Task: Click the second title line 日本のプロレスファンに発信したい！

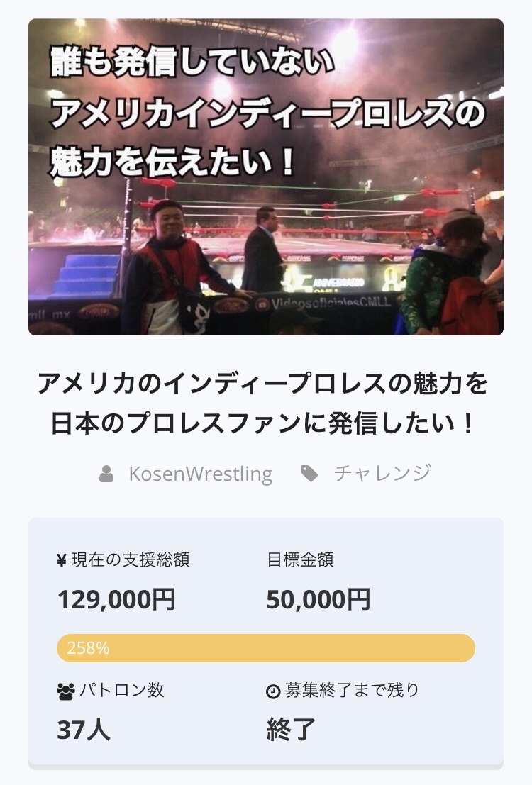Action: point(263,423)
